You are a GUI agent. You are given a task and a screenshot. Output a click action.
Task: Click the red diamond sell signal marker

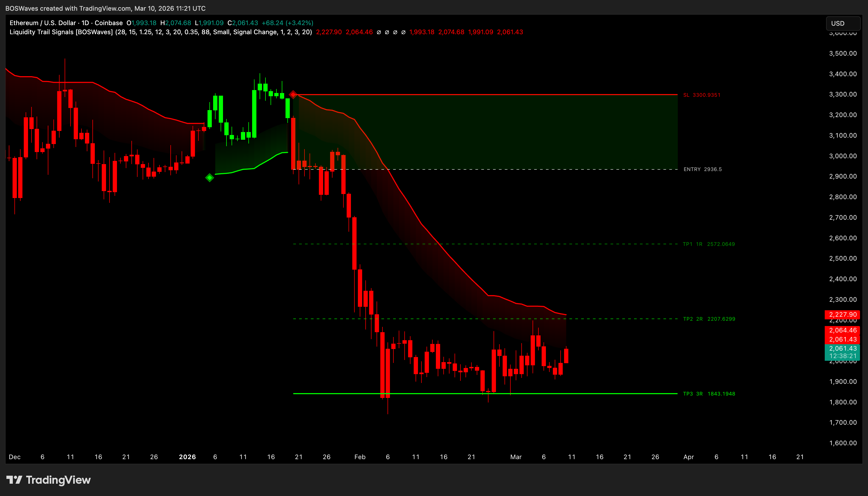[293, 94]
